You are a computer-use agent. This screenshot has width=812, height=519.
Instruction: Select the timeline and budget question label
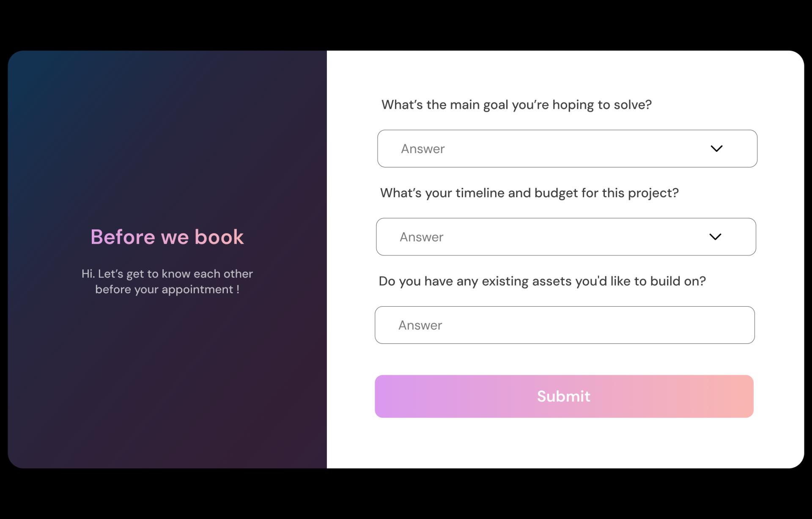coord(529,193)
